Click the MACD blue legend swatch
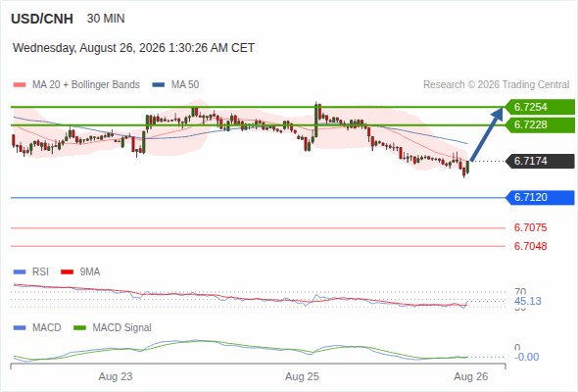This screenshot has width=578, height=392. click(x=20, y=327)
